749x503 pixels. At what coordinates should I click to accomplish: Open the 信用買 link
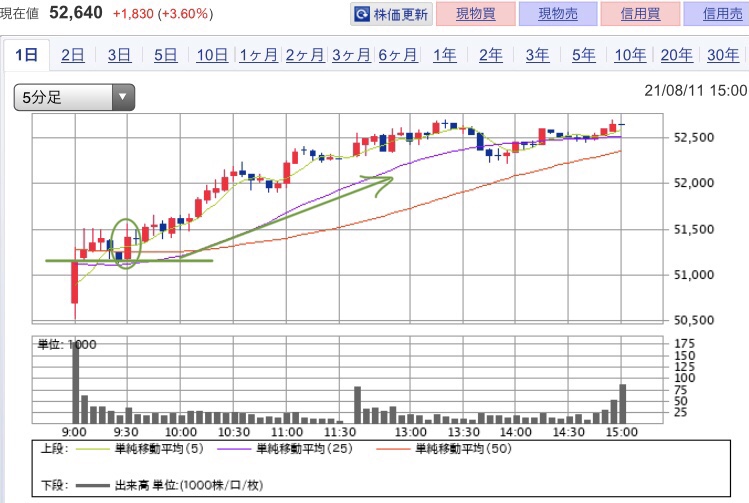click(x=640, y=14)
